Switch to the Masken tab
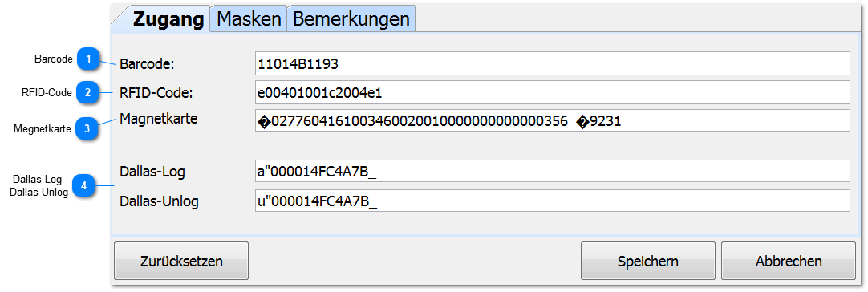This screenshot has height=292, width=868. point(249,19)
